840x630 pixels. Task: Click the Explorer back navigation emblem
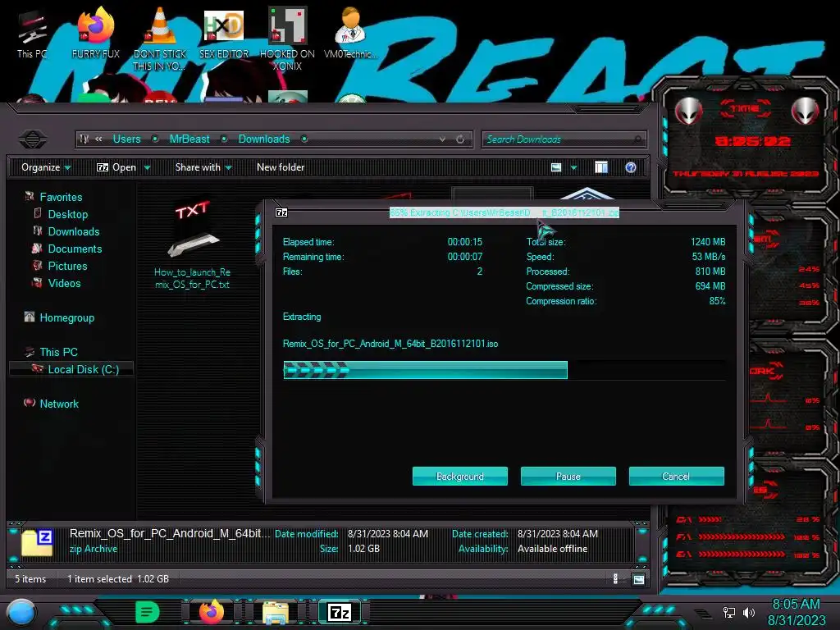[x=33, y=139]
